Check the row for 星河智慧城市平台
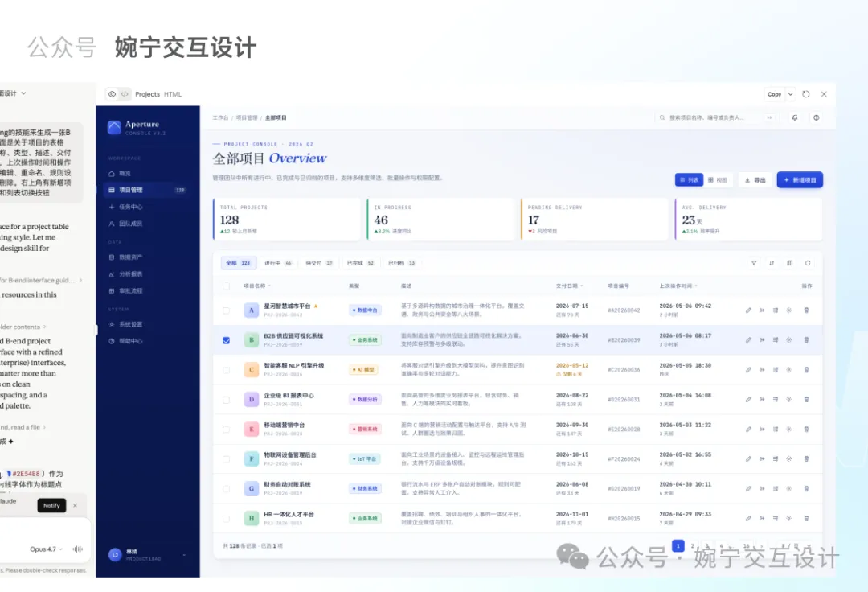This screenshot has width=868, height=592. (226, 310)
